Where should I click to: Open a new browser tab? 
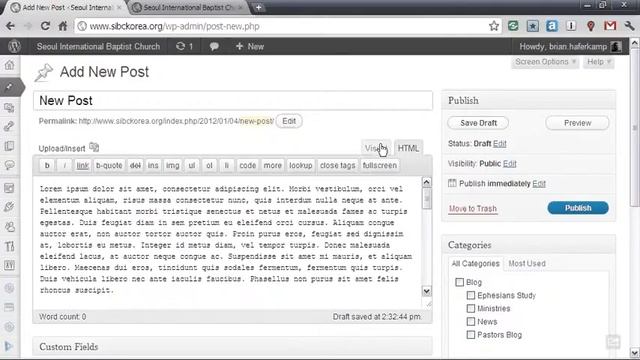click(258, 7)
